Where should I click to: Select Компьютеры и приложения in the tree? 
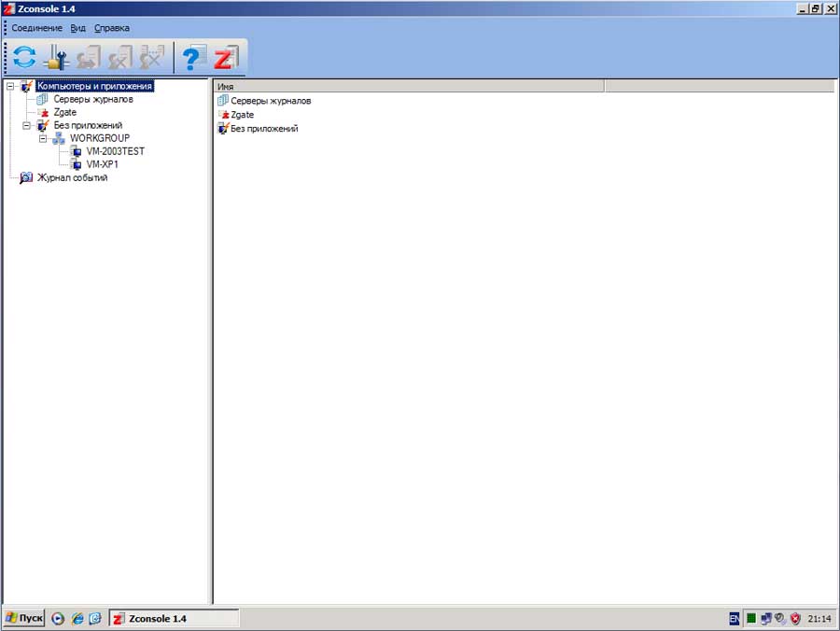pyautogui.click(x=95, y=86)
